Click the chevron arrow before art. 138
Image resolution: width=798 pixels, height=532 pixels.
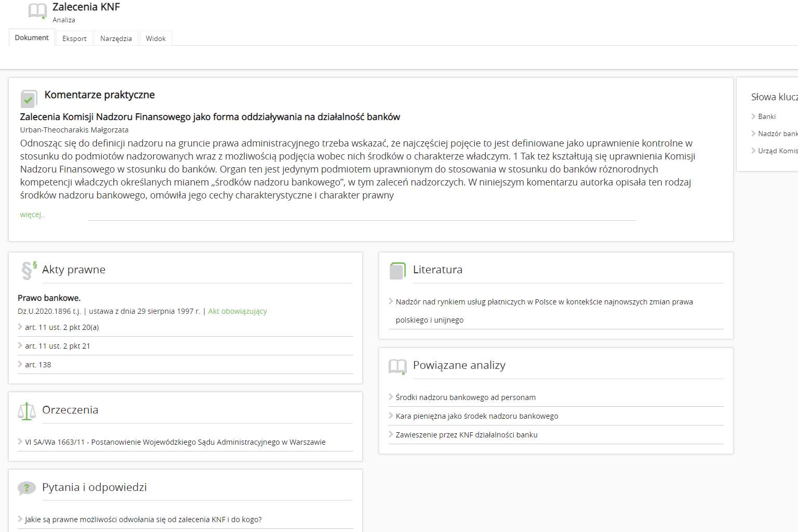(x=20, y=364)
